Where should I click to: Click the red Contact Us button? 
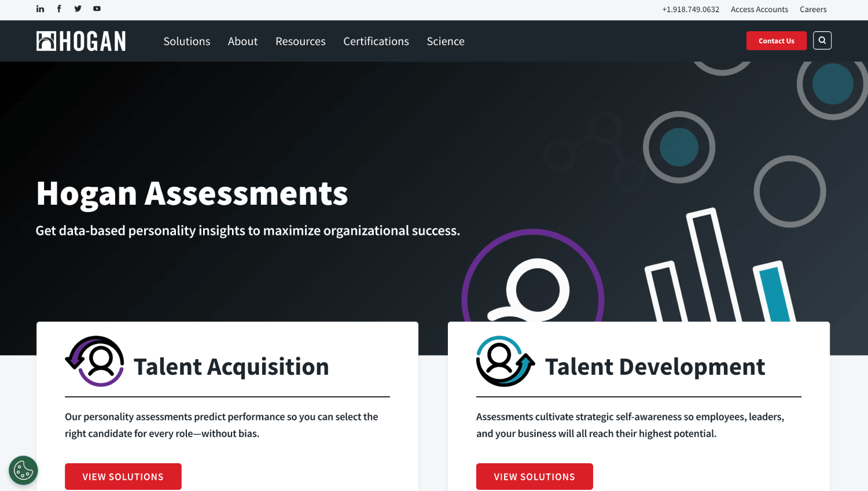[x=777, y=41]
